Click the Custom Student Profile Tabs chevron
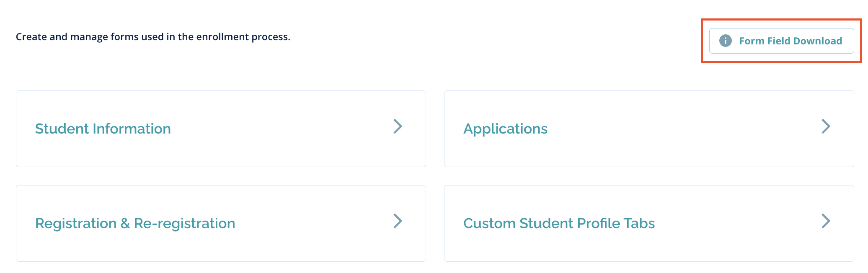 coord(826,221)
